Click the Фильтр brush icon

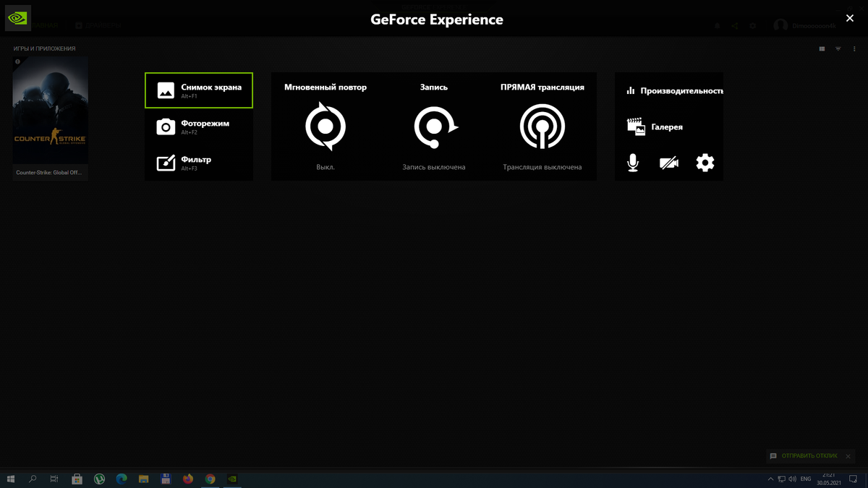point(166,163)
